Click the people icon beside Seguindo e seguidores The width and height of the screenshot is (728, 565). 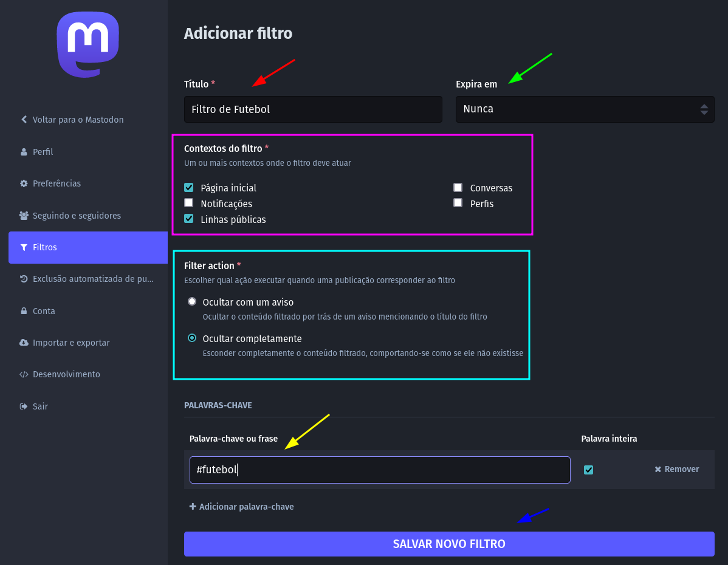coord(24,216)
